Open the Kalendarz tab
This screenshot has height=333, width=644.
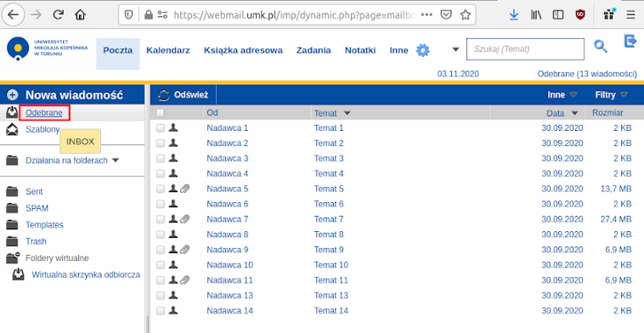pyautogui.click(x=168, y=50)
